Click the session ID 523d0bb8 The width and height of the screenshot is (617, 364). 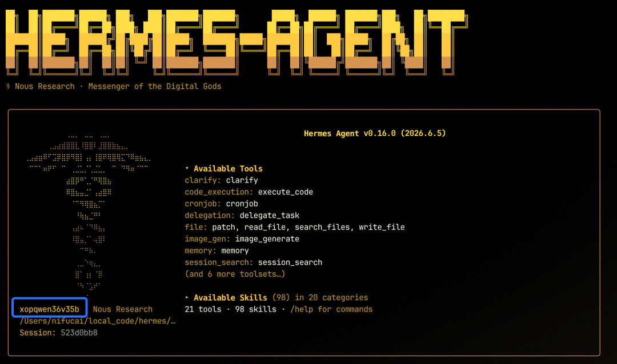(79, 333)
